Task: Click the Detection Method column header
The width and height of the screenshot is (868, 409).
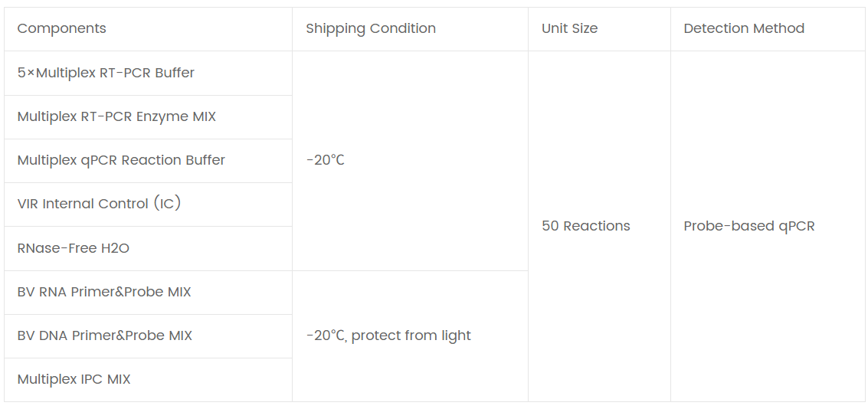Action: pos(744,29)
